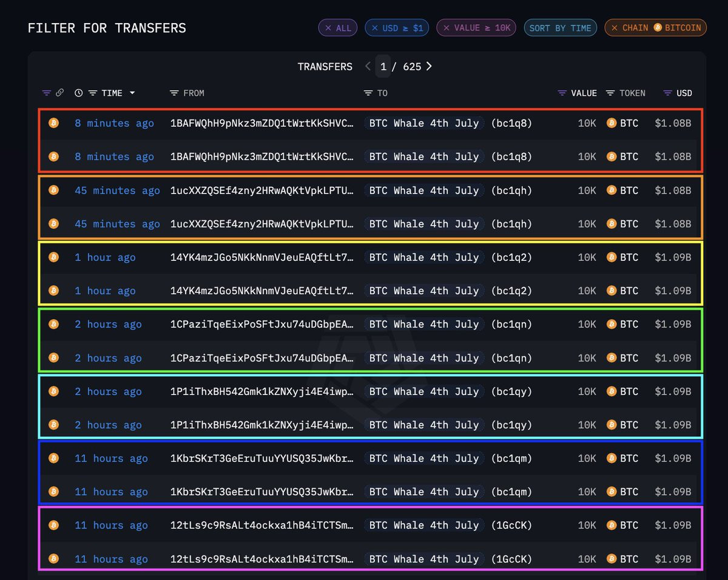Open the VALUE column filter icon
The width and height of the screenshot is (728, 580).
tap(562, 93)
